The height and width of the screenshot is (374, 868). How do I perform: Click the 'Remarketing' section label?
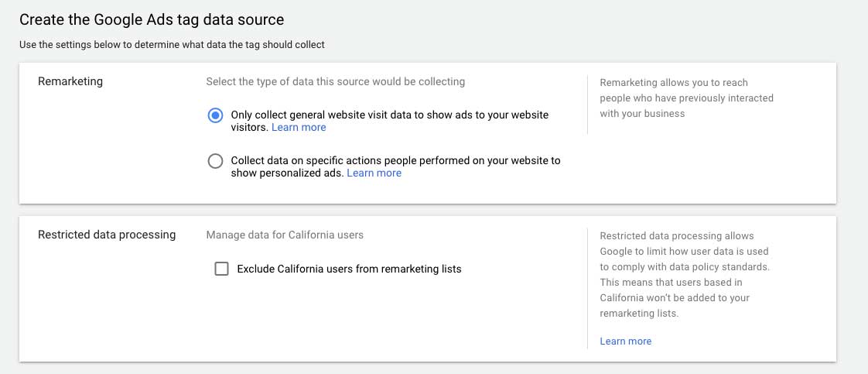(70, 81)
